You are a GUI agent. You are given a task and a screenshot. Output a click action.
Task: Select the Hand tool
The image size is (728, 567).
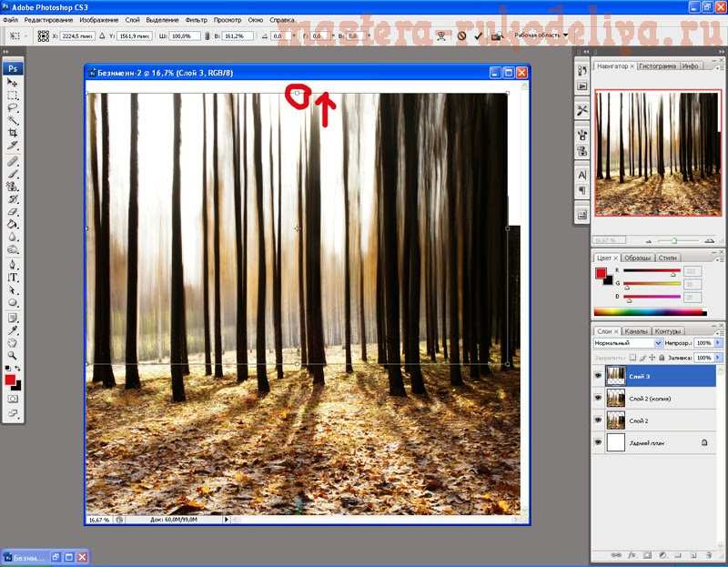13,343
